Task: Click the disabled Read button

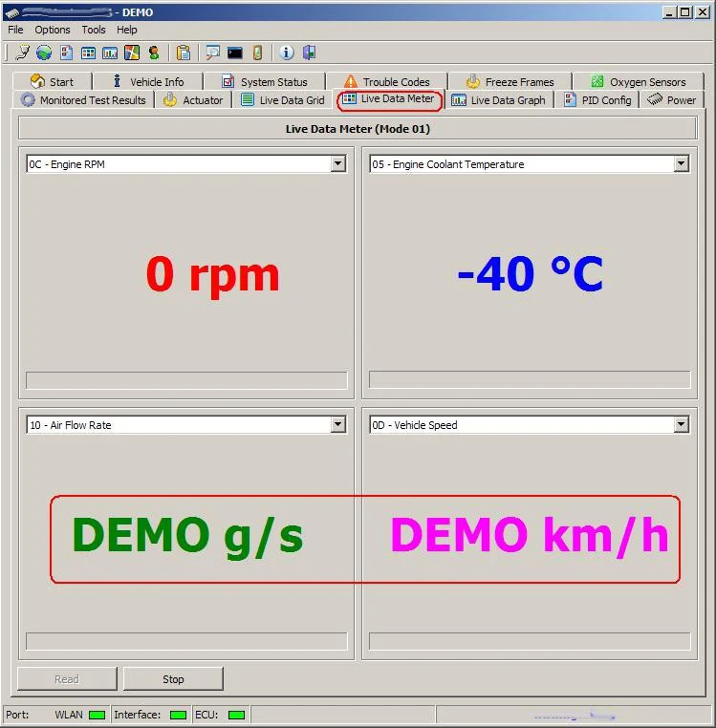Action: click(67, 678)
